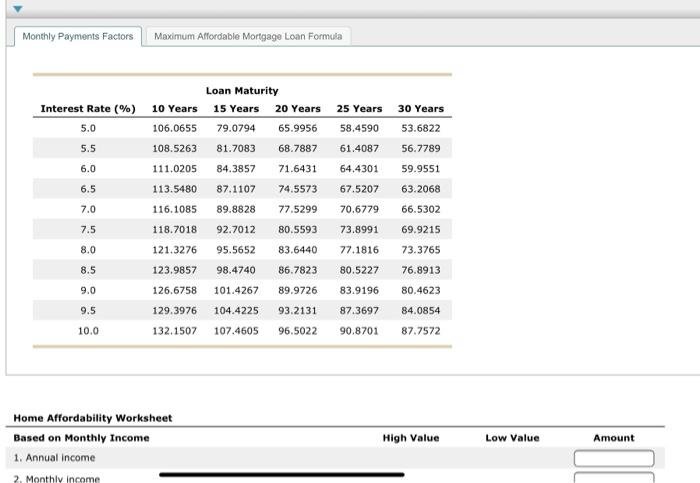Select the factor value 59.9551
Viewport: 700px width, 483px height.
coord(421,169)
